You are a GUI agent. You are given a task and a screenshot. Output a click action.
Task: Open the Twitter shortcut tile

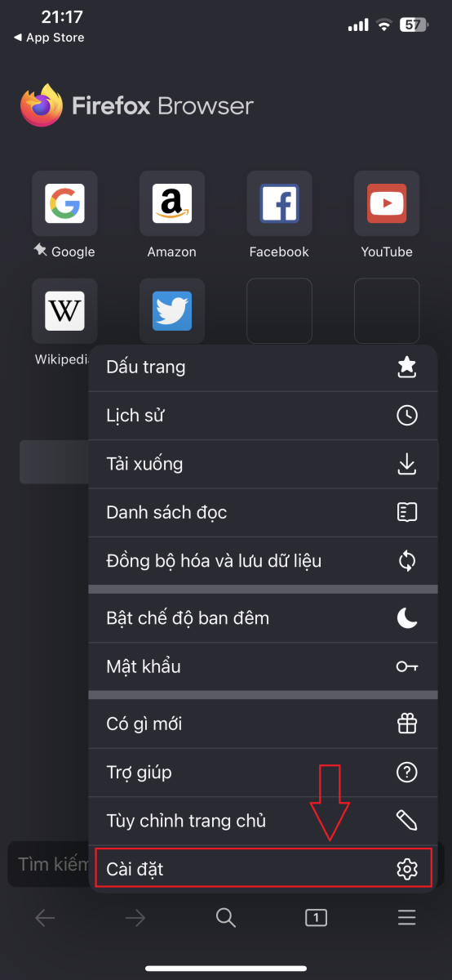[x=172, y=311]
